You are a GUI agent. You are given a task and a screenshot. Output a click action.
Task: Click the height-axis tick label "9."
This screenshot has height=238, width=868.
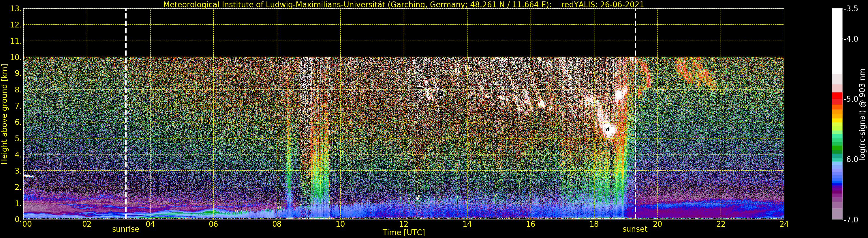tap(18, 74)
